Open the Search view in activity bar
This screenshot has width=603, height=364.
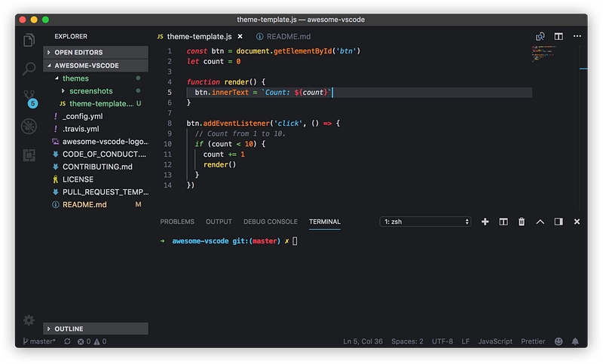point(29,69)
